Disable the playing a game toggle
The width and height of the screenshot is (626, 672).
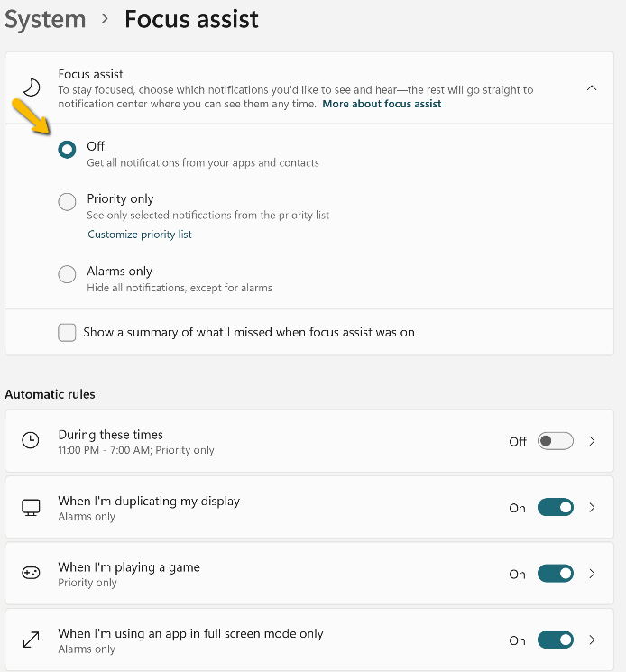tap(555, 574)
